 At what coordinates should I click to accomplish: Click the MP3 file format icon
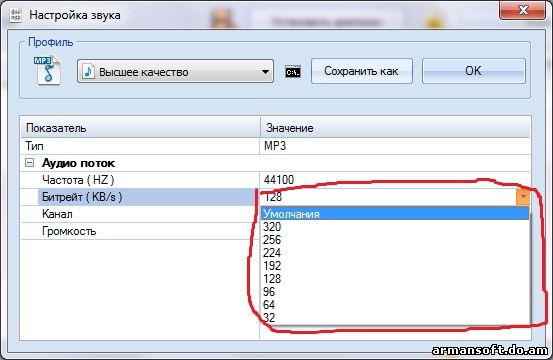[48, 71]
